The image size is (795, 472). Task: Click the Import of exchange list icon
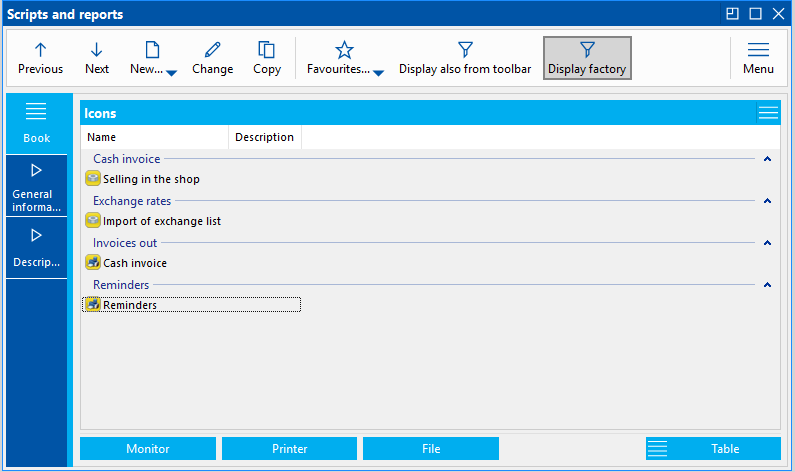pos(93,221)
